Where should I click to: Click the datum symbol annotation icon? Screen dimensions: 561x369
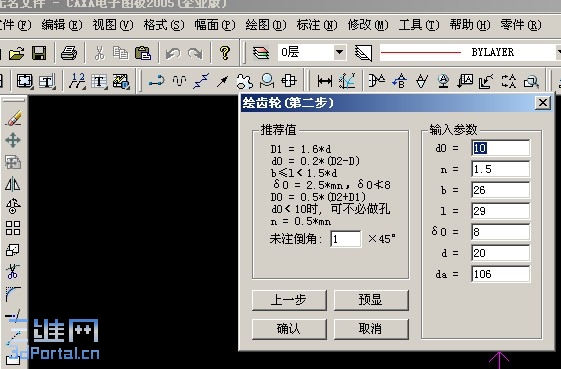tap(443, 81)
